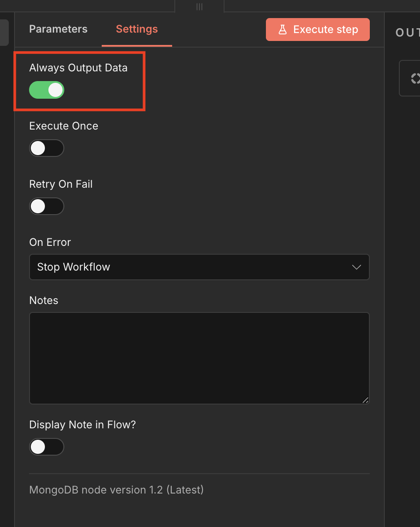Image resolution: width=420 pixels, height=527 pixels.
Task: Click the Execute Once label
Action: pos(63,126)
